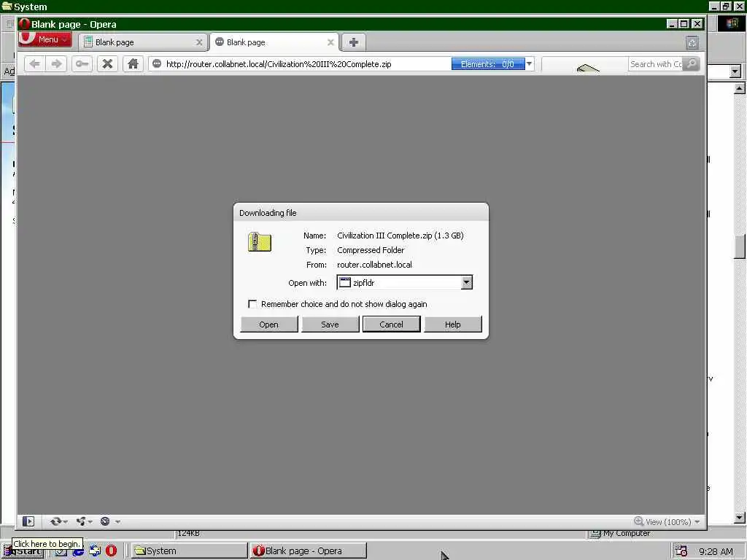Open the View (100%) zoom control
This screenshot has width=747, height=560.
(667, 522)
